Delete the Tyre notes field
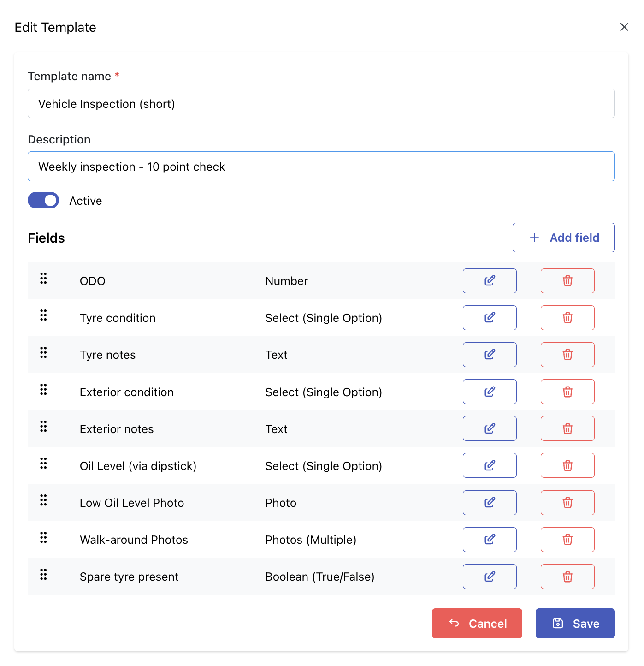The image size is (644, 666). pos(567,354)
